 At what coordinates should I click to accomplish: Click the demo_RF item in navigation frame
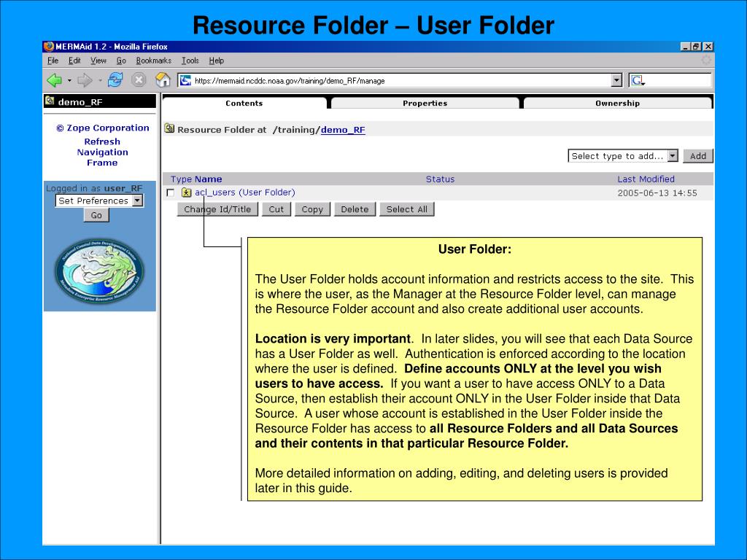click(x=80, y=102)
